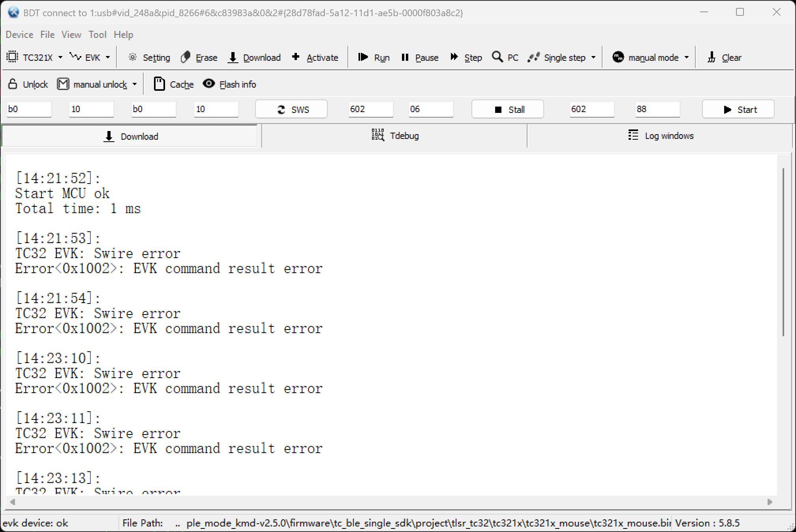Click the Erase flash icon
The height and width of the screenshot is (532, 796).
tap(186, 58)
